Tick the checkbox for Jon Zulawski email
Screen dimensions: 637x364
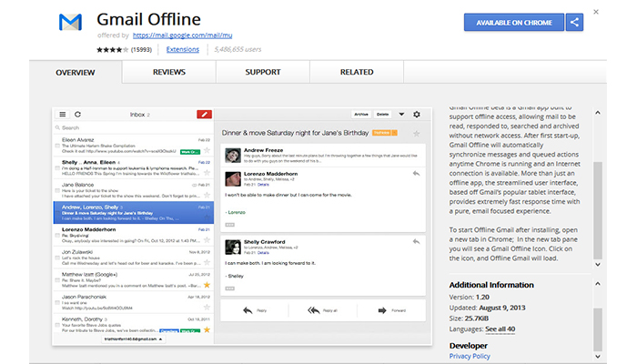(57, 258)
